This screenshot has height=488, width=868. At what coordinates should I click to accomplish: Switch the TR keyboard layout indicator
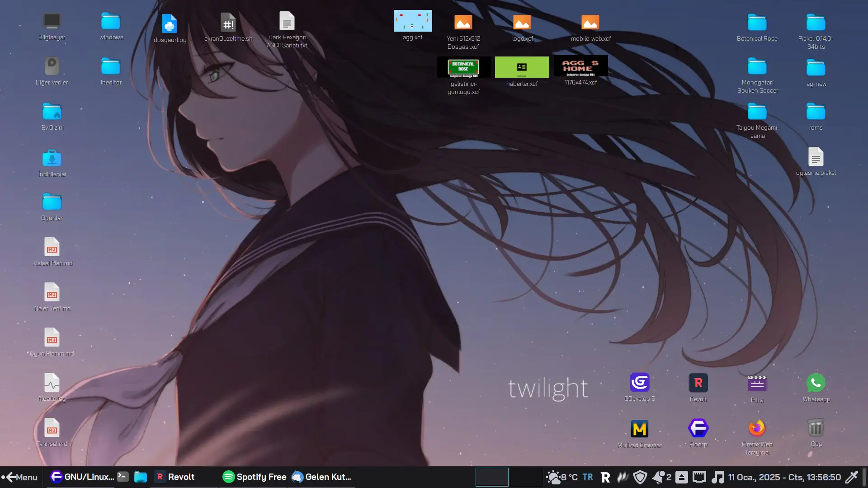[x=588, y=477]
